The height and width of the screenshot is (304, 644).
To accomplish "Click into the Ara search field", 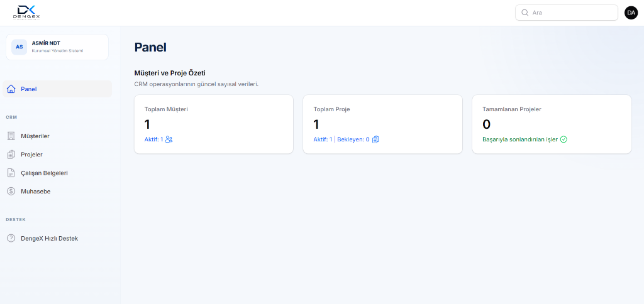I will click(567, 13).
